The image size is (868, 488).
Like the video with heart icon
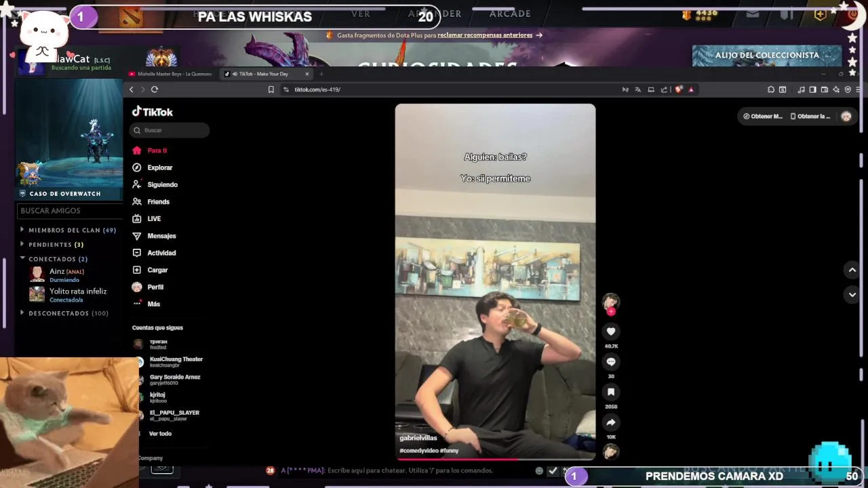click(611, 331)
